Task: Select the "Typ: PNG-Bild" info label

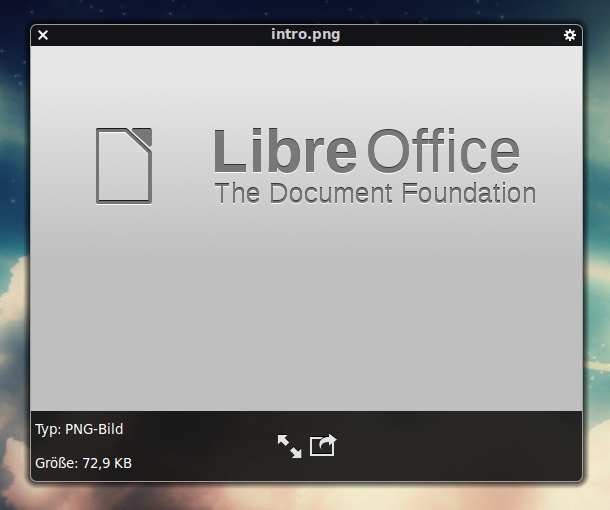Action: point(79,429)
